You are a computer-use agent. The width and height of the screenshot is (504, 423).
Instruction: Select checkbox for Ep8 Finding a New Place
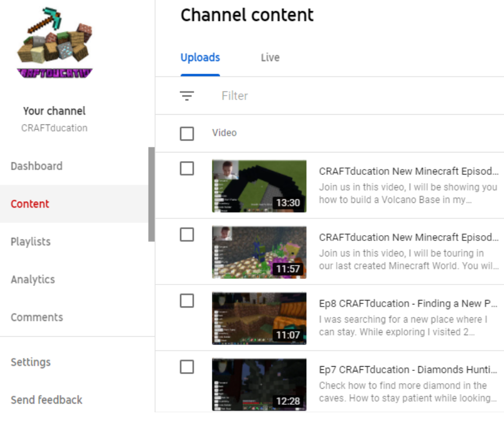187,301
